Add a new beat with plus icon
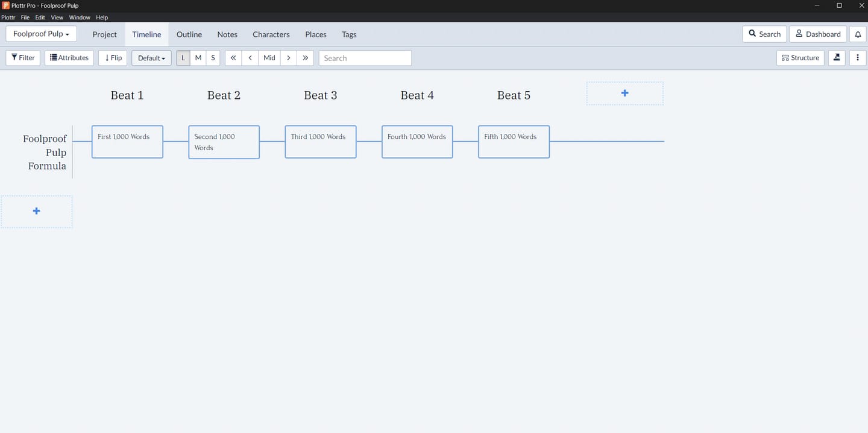868x433 pixels. pyautogui.click(x=624, y=93)
